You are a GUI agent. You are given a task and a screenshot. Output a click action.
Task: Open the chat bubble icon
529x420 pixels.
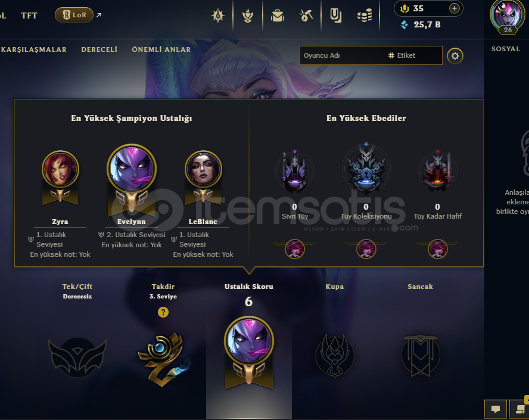tap(496, 409)
